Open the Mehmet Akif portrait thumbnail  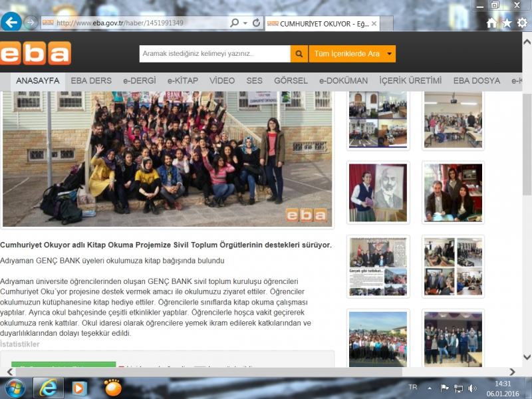pos(377,192)
